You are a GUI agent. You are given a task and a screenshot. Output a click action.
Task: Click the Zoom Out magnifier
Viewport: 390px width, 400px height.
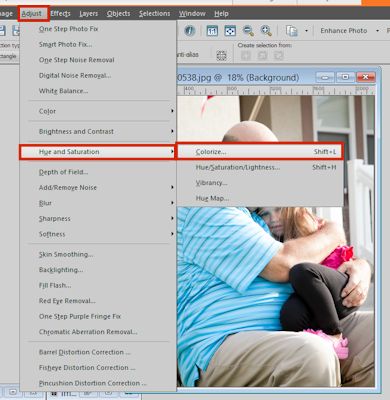pos(248,31)
